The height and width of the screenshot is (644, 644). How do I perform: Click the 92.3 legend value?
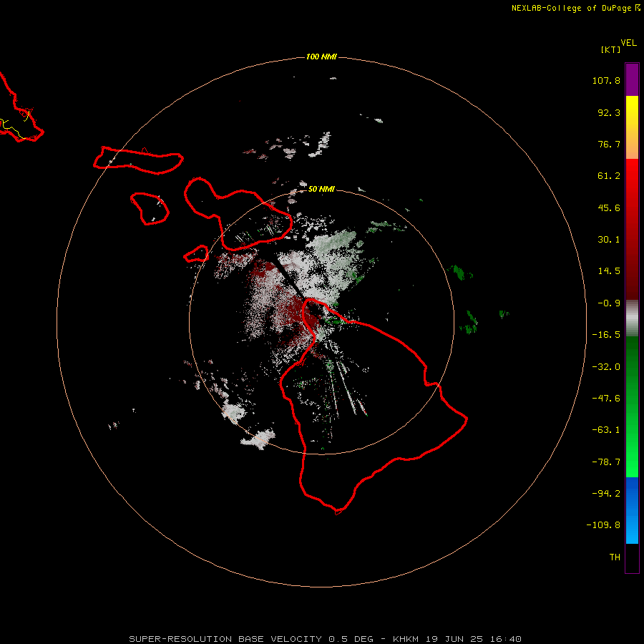(609, 112)
